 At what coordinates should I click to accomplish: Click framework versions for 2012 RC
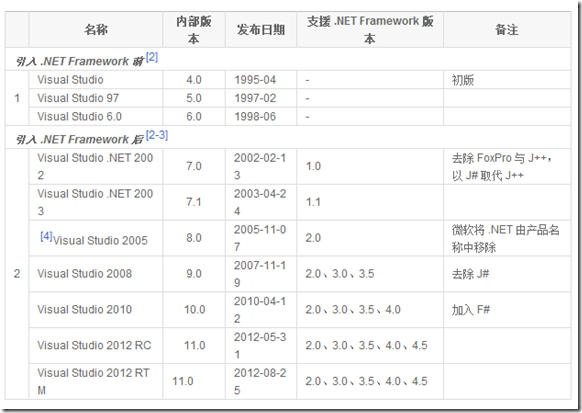coord(370,345)
